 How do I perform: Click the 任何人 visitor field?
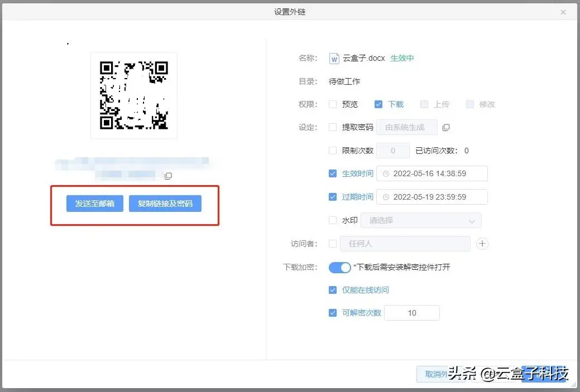click(405, 244)
